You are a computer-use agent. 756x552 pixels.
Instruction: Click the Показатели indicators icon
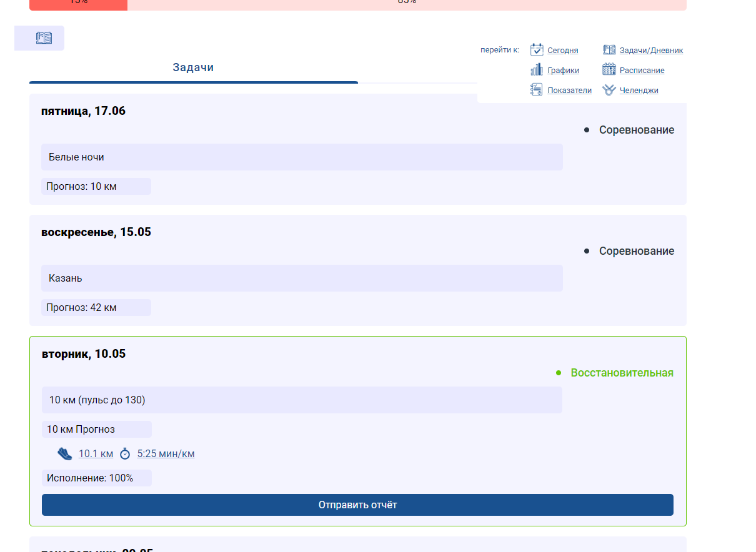click(537, 90)
